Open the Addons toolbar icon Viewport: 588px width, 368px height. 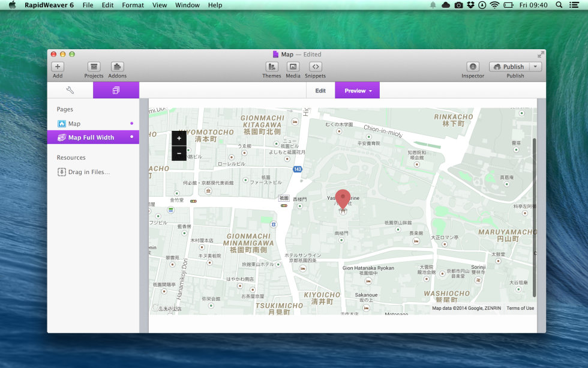pyautogui.click(x=118, y=67)
